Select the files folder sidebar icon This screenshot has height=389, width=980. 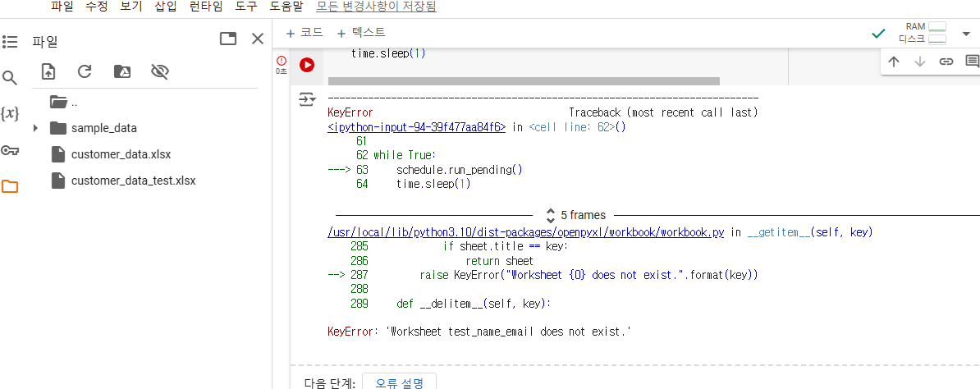click(10, 186)
